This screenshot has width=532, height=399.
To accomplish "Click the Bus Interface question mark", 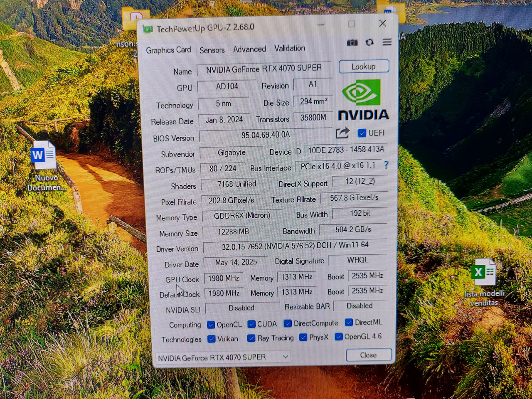I will (386, 165).
